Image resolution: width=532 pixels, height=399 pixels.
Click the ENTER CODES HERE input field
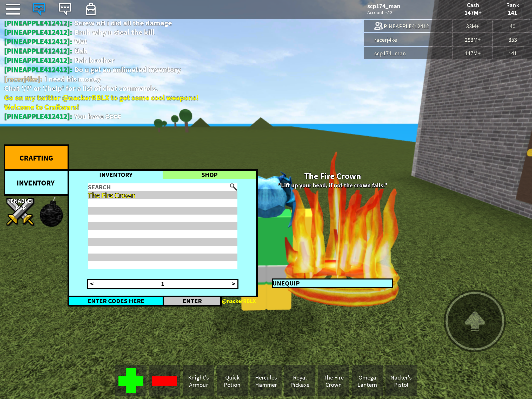coord(116,301)
